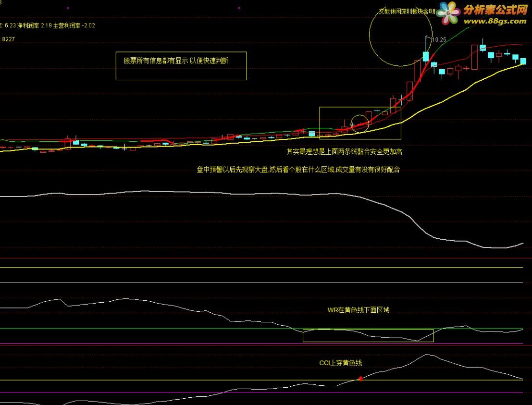The image size is (532, 405).
Task: Click the '文教休闲深圳板块含B明' sector text
Action: coord(407,11)
